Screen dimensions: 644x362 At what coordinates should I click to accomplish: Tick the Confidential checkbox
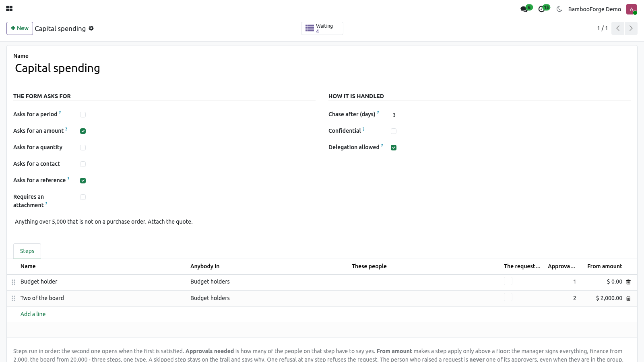pyautogui.click(x=394, y=131)
